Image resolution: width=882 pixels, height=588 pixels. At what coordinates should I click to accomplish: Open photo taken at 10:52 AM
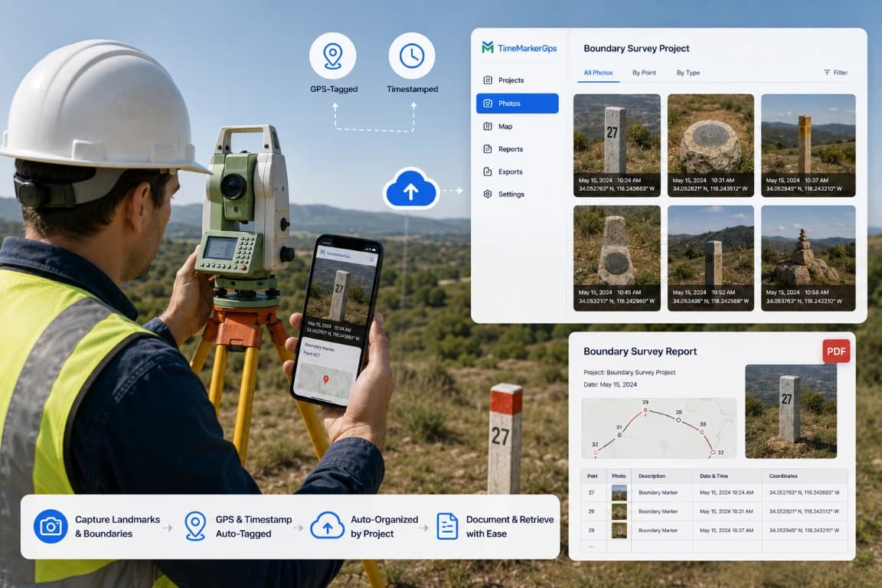point(710,258)
